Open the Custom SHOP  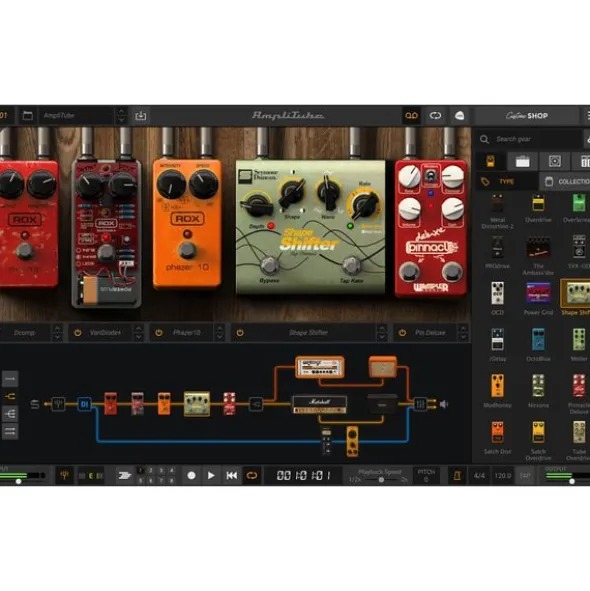(527, 116)
